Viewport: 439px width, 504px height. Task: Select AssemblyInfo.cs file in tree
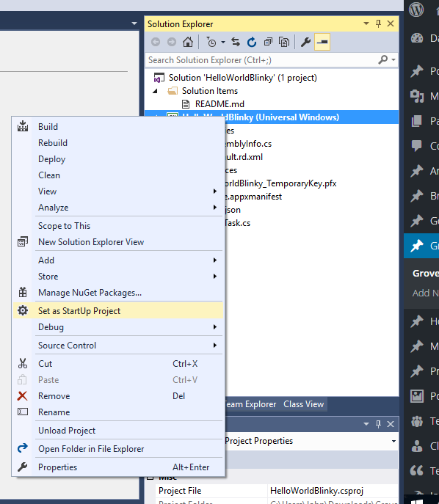(248, 144)
